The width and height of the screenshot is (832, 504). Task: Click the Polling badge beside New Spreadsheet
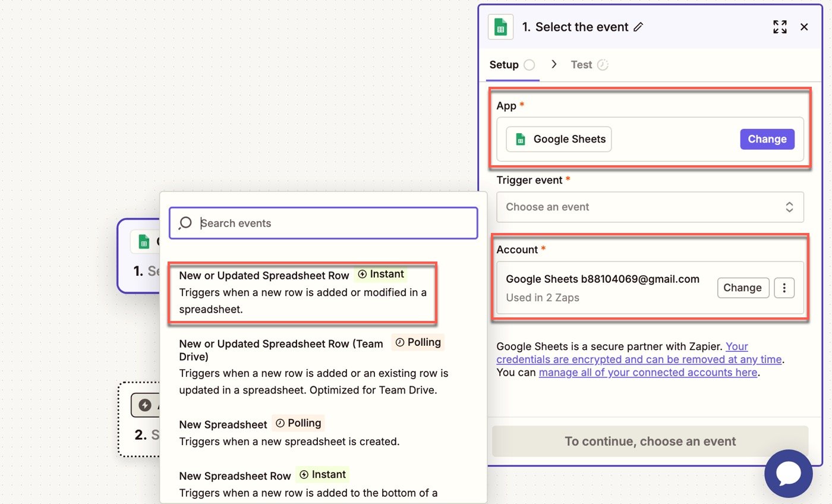[299, 423]
